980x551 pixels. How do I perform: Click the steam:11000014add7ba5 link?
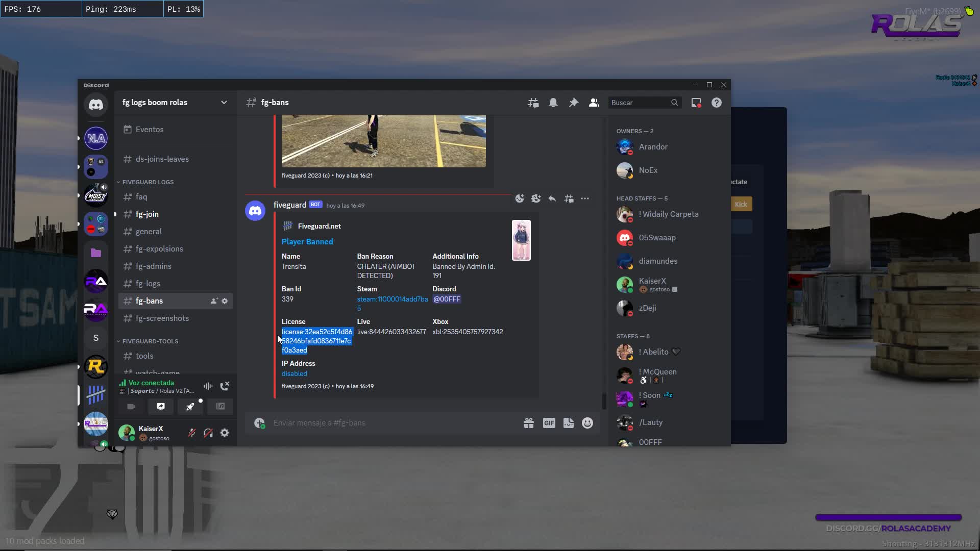click(x=391, y=299)
